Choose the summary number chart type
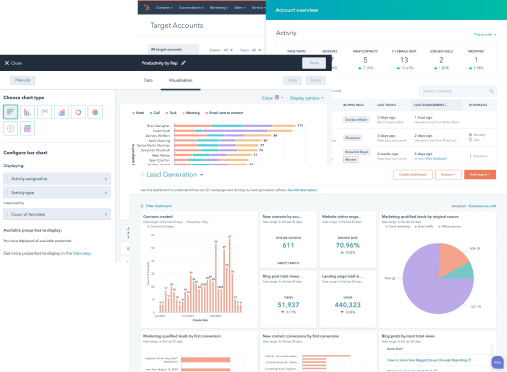Viewport: 507px width, 372px height. pos(10,129)
